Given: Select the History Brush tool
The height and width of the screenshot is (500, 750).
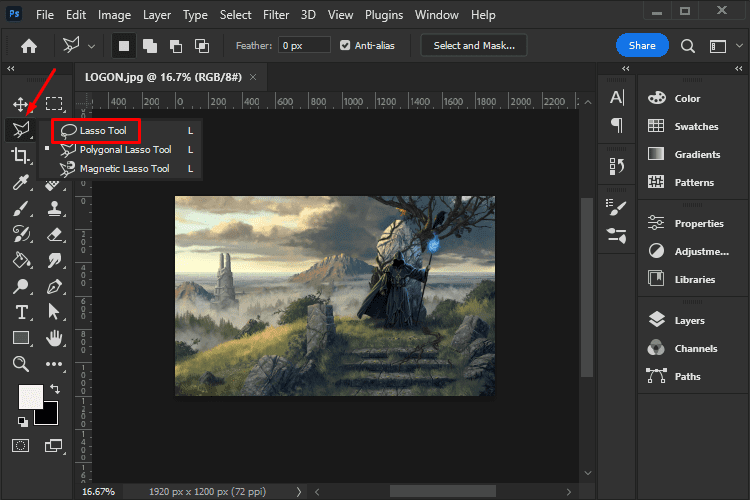Looking at the screenshot, I should tap(20, 234).
